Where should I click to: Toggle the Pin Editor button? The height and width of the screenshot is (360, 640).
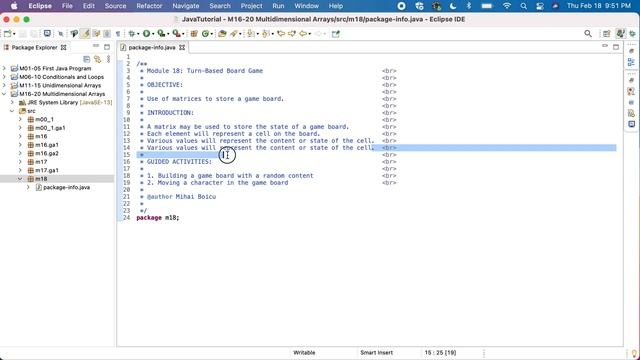point(336,34)
